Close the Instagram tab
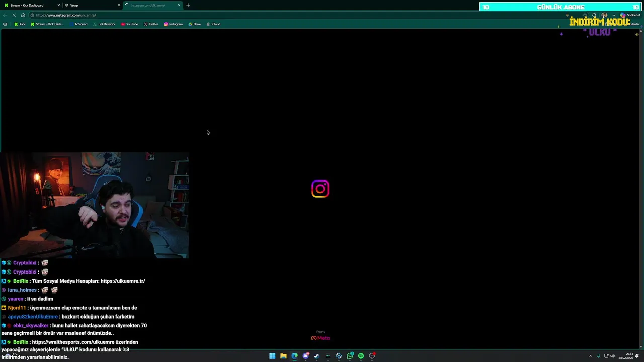Screen dimensions: 644x362 point(179,5)
